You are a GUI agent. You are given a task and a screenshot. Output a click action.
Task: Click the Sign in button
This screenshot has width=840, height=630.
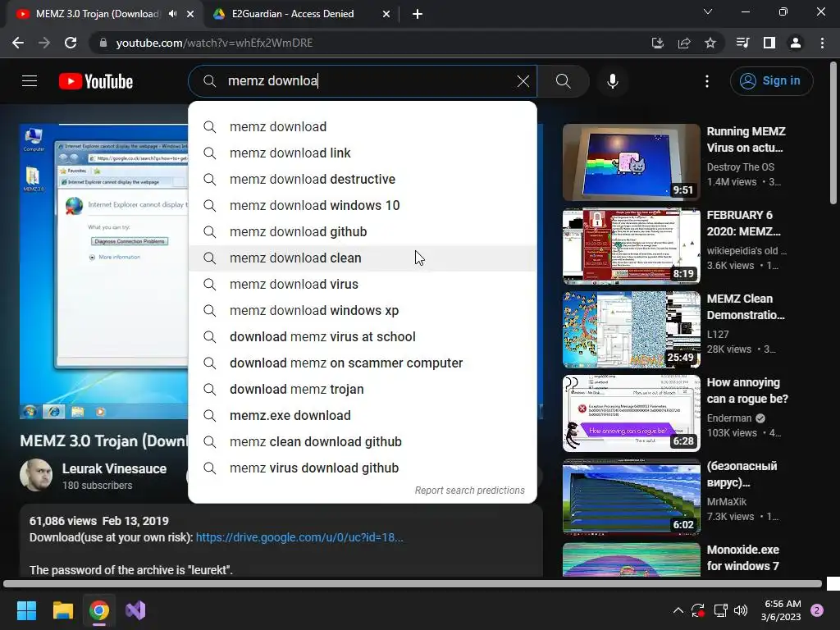point(771,81)
